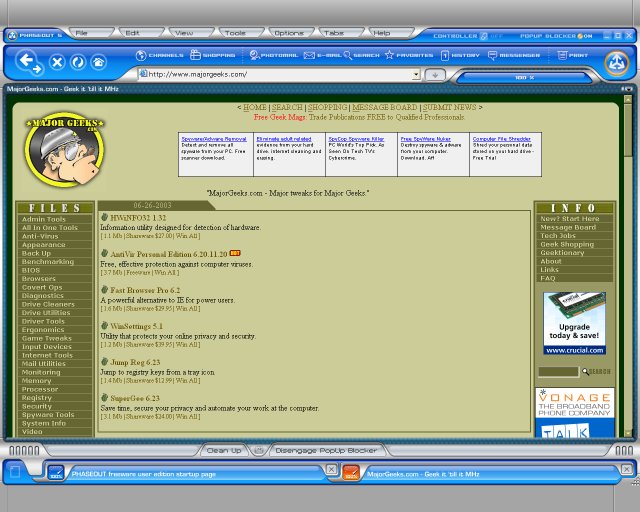The height and width of the screenshot is (512, 640).
Task: Open the Help menu
Action: click(391, 33)
